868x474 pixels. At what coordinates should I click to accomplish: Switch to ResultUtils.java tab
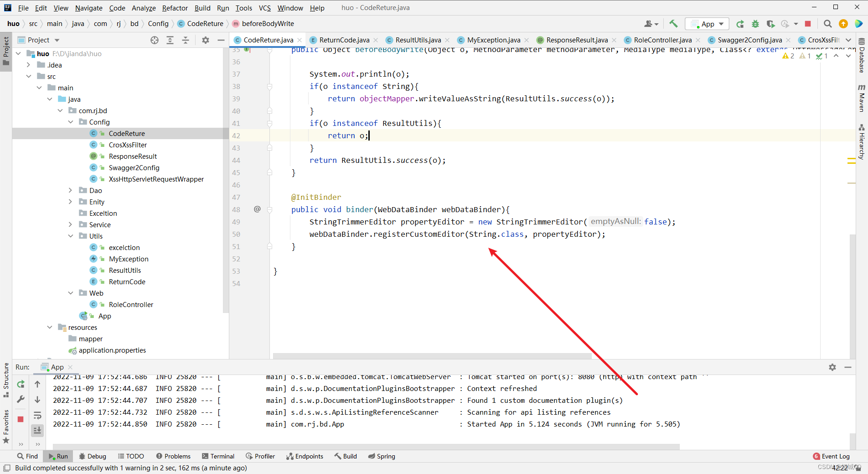(x=418, y=40)
